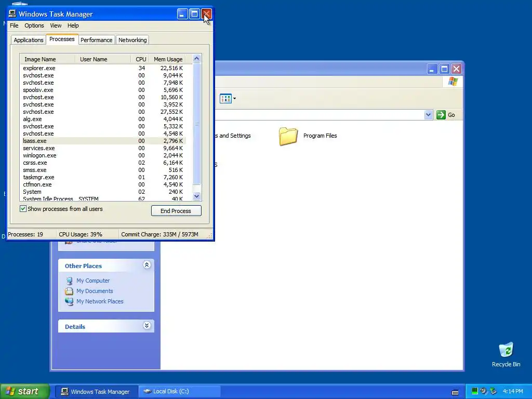Select the winlogon.exe process row
This screenshot has height=399, width=532.
coord(103,155)
